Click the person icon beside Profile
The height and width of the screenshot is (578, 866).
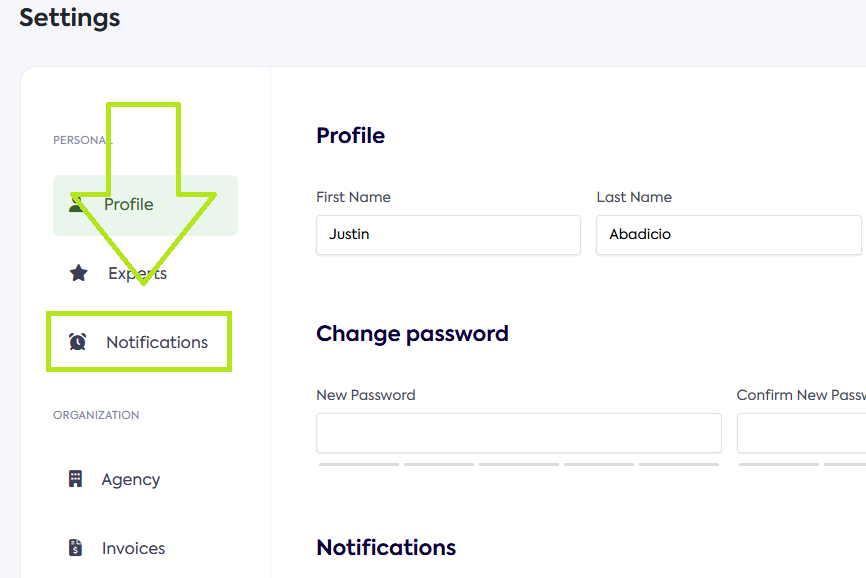point(77,204)
